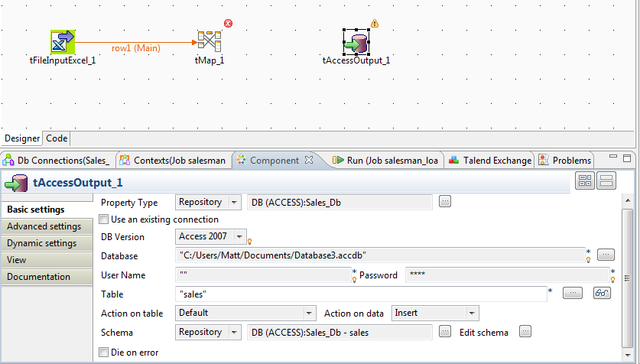Switch to the Designer tab
Image resolution: width=640 pixels, height=364 pixels.
coord(22,138)
